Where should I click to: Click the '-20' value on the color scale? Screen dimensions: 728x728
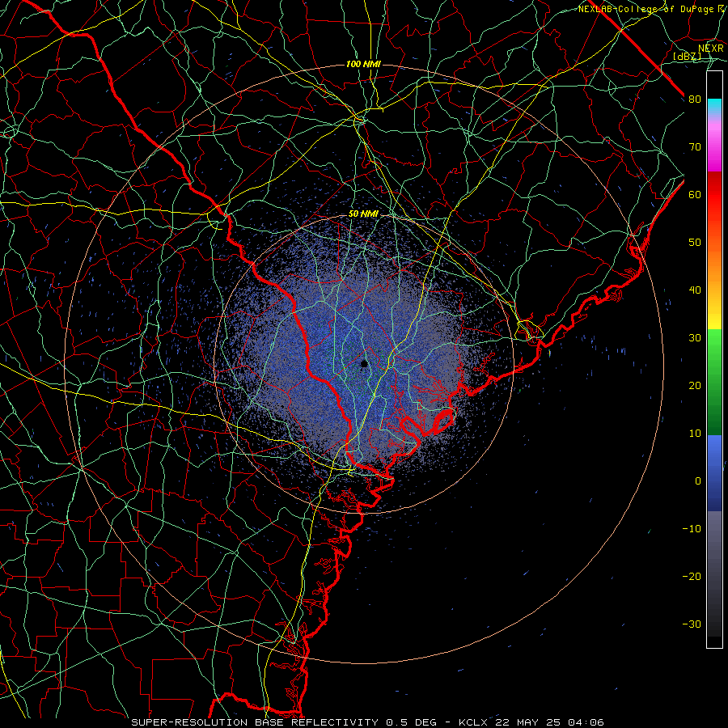click(692, 576)
